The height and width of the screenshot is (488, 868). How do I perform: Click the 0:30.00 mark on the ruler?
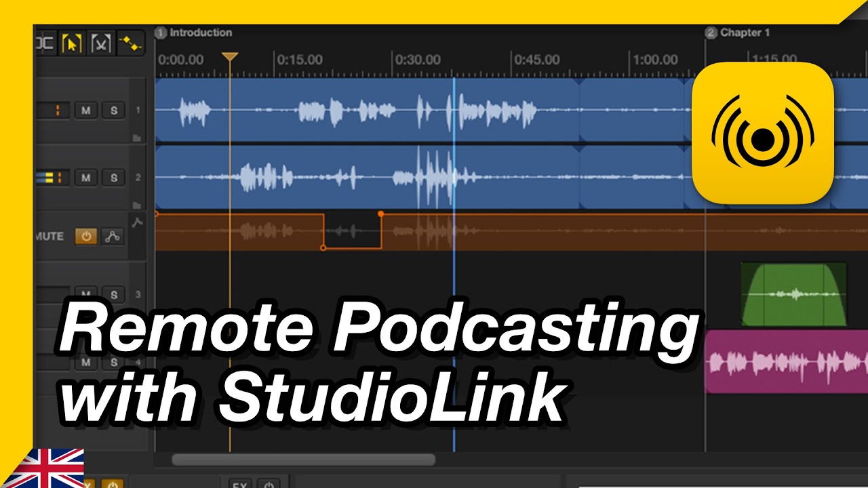(x=418, y=60)
